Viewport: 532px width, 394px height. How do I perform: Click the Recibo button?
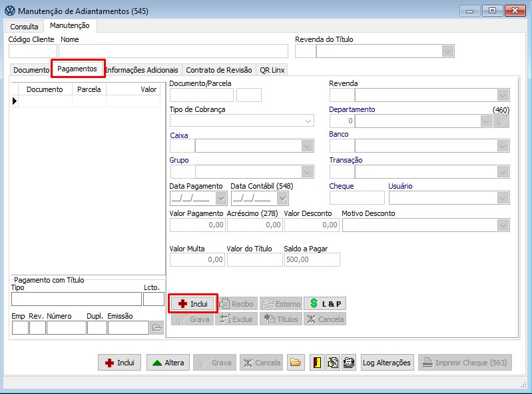click(x=236, y=303)
